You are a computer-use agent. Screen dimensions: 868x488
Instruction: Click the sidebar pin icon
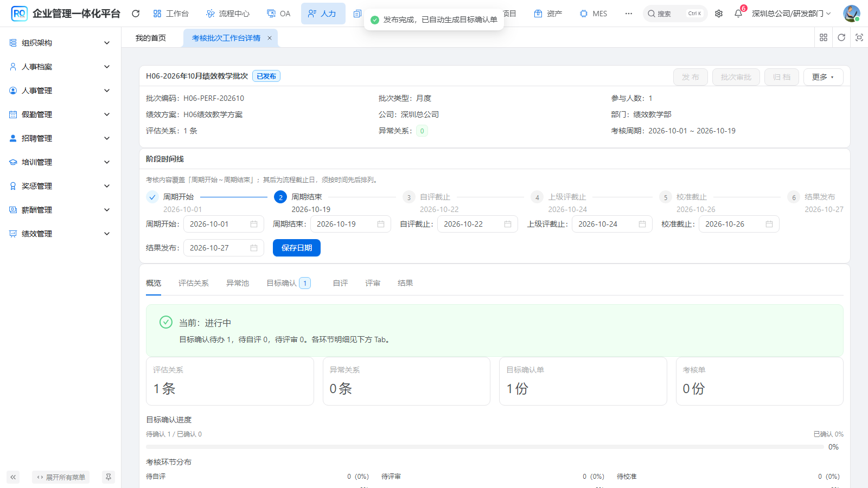coord(108,477)
